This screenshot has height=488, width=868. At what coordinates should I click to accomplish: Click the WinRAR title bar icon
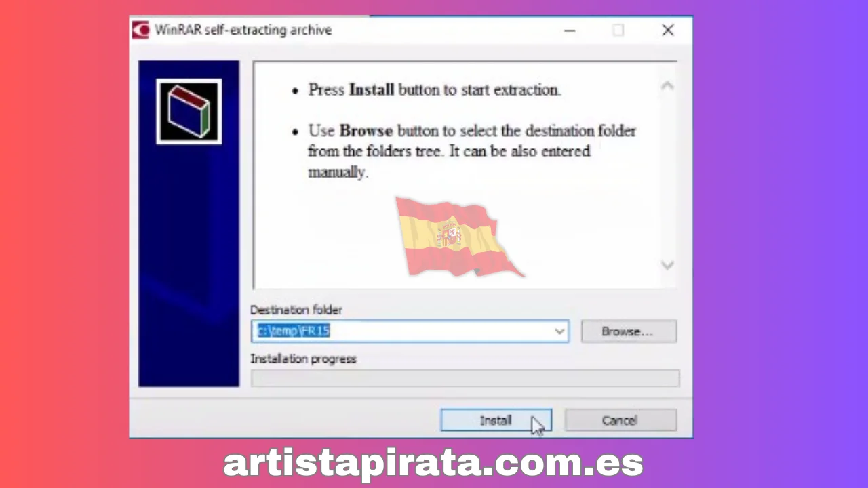coord(140,30)
